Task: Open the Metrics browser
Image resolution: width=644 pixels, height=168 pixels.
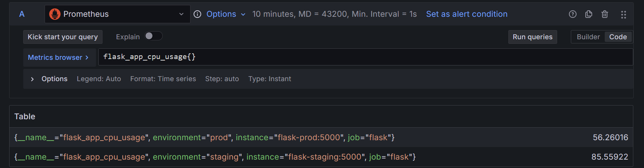Action: [55, 58]
